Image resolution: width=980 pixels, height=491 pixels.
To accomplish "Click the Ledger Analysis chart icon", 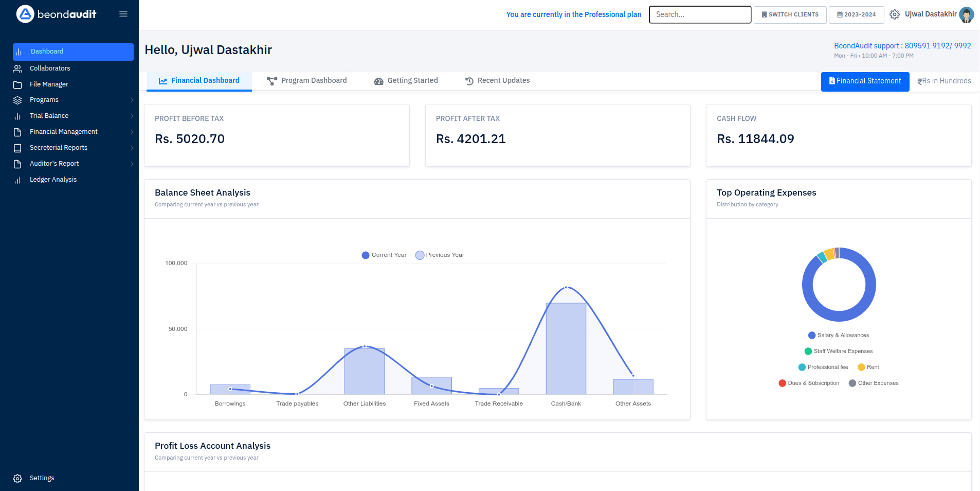I will pyautogui.click(x=17, y=180).
